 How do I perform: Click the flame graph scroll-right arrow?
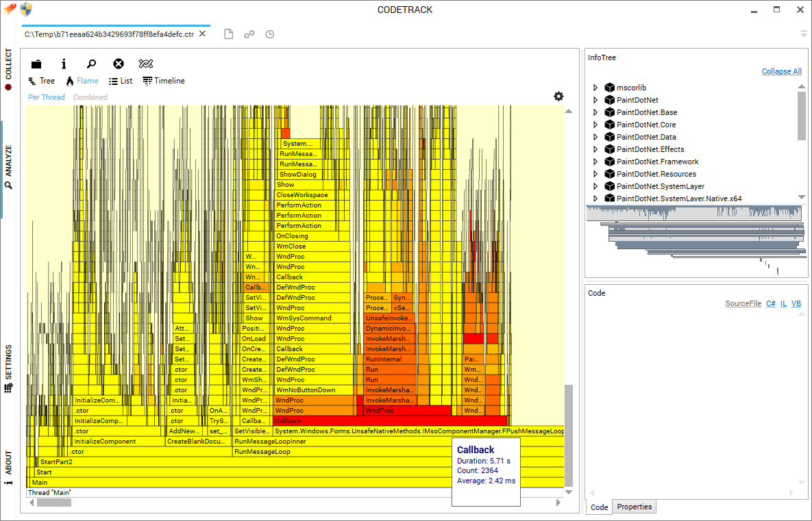(558, 503)
